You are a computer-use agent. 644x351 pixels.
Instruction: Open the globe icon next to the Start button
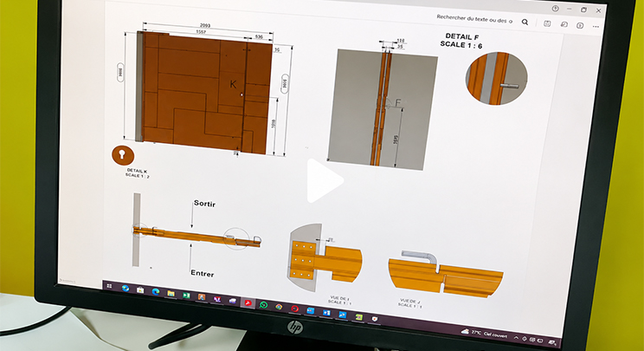coord(126,288)
